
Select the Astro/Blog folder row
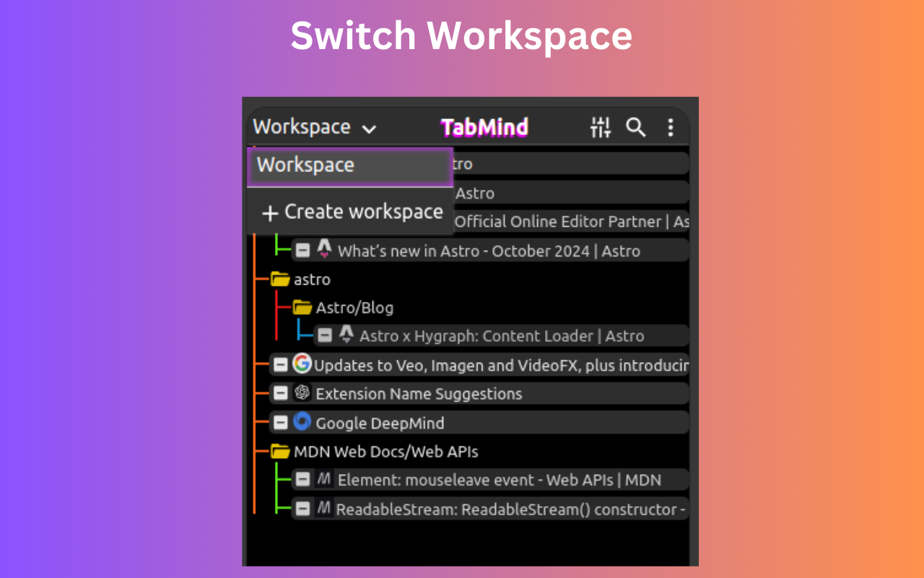pos(355,307)
